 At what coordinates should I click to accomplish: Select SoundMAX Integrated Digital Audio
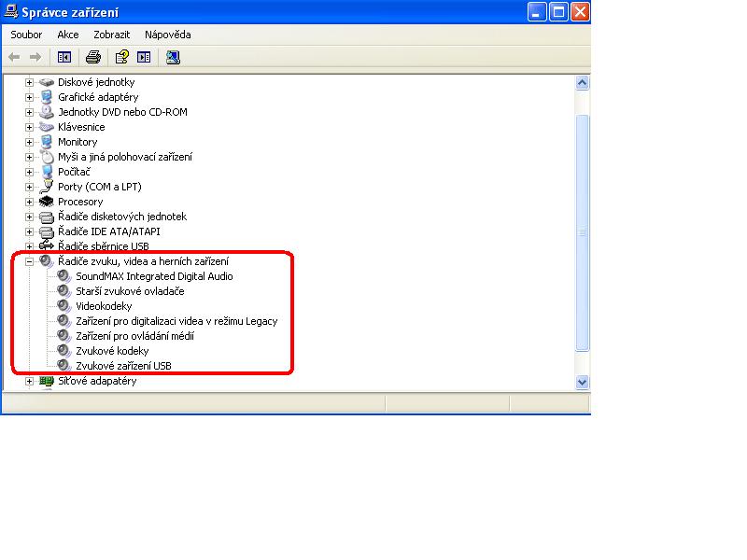click(154, 276)
